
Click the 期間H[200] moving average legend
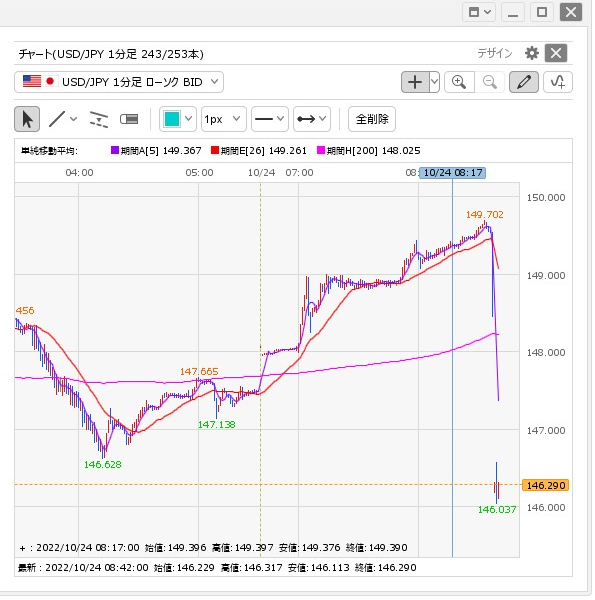point(369,151)
